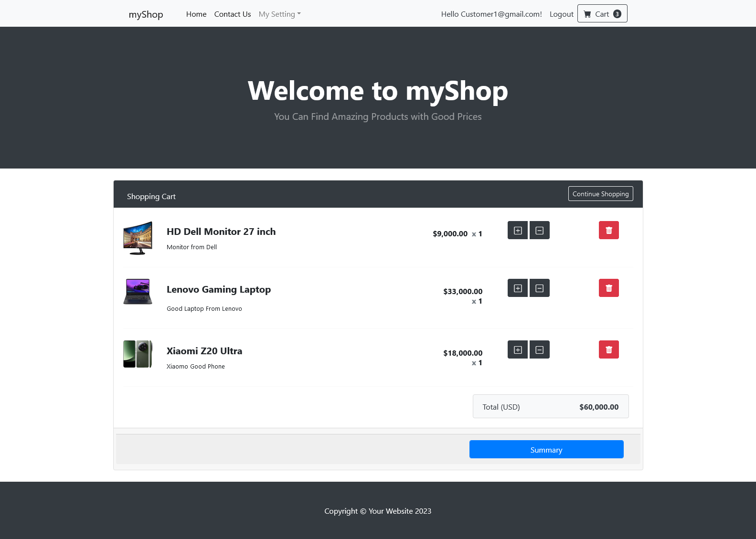This screenshot has width=756, height=539.
Task: Decrease quantity of HD Dell Monitor
Action: click(539, 231)
